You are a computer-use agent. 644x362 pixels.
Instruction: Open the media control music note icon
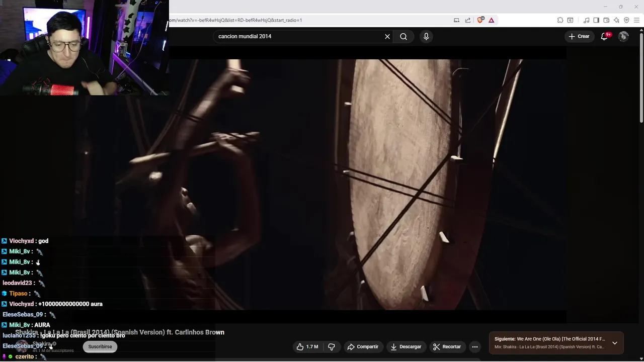point(586,20)
